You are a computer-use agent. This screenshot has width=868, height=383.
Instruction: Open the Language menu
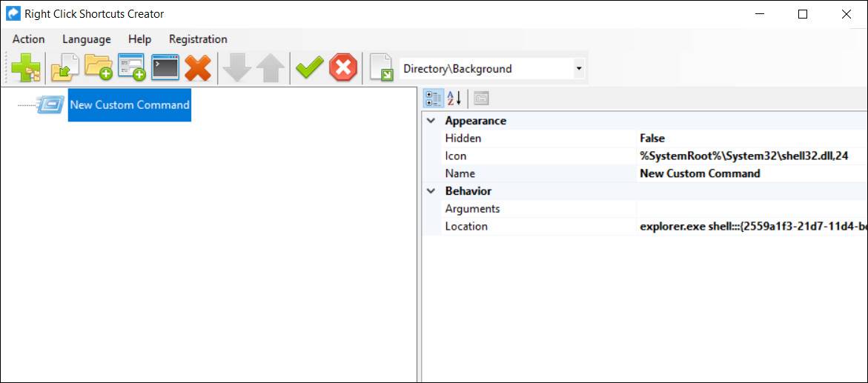click(87, 39)
